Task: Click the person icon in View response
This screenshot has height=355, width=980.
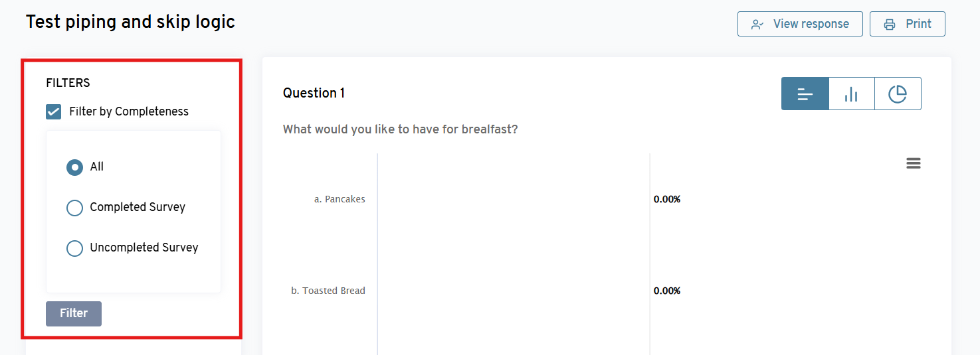Action: click(x=757, y=25)
